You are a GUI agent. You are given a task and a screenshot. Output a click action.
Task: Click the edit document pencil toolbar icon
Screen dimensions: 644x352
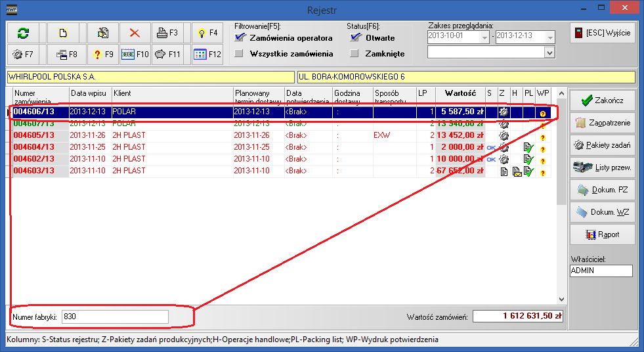(103, 32)
